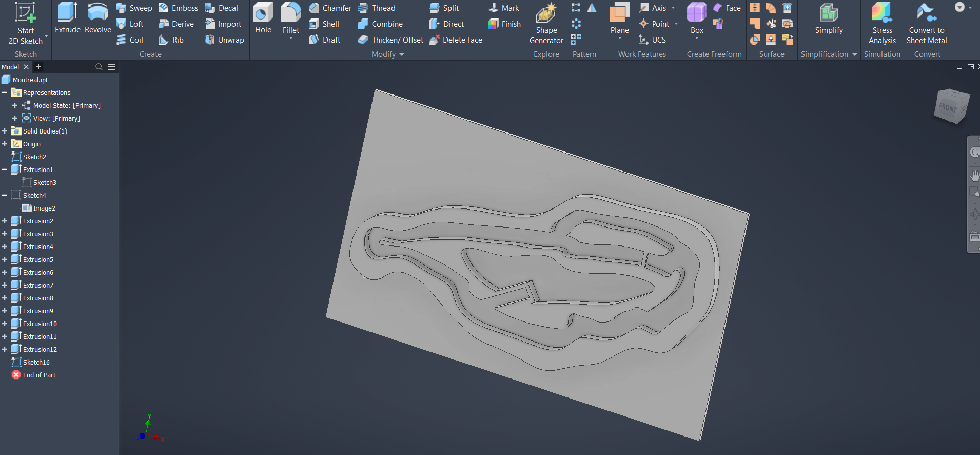Screen dimensions: 980x455
Task: Select the Delete Face tool
Action: pos(456,40)
